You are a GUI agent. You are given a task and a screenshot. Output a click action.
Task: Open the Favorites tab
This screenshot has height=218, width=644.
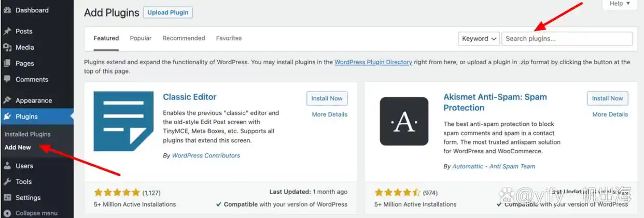click(229, 38)
